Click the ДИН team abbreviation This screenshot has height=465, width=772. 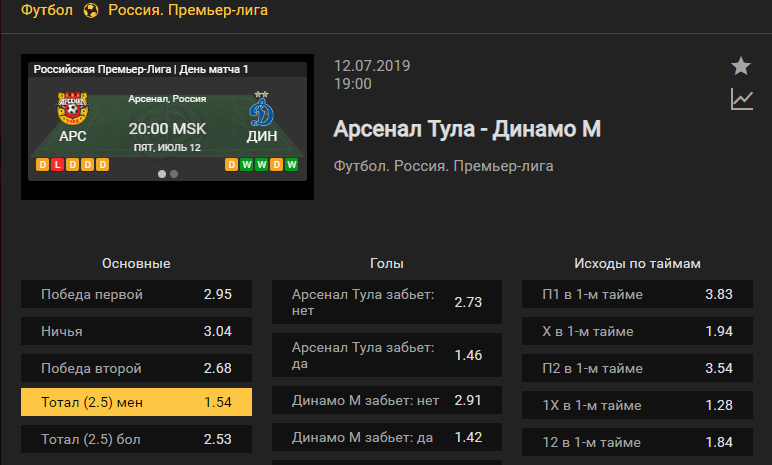point(262,136)
